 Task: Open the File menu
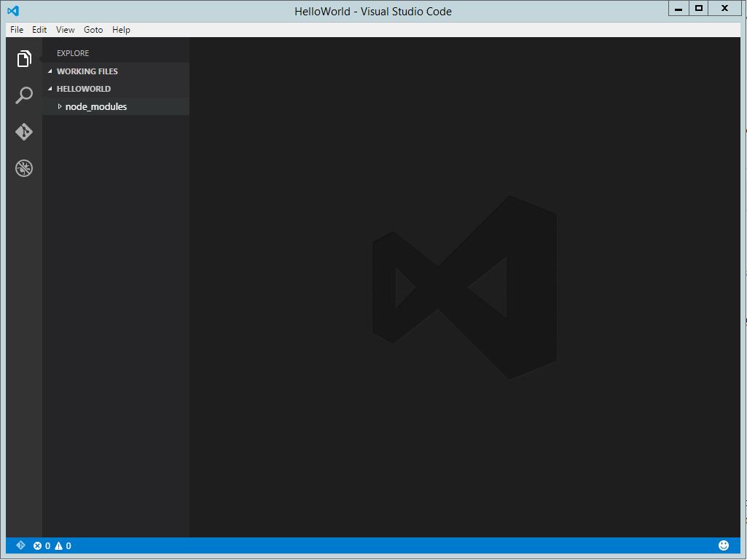point(17,30)
